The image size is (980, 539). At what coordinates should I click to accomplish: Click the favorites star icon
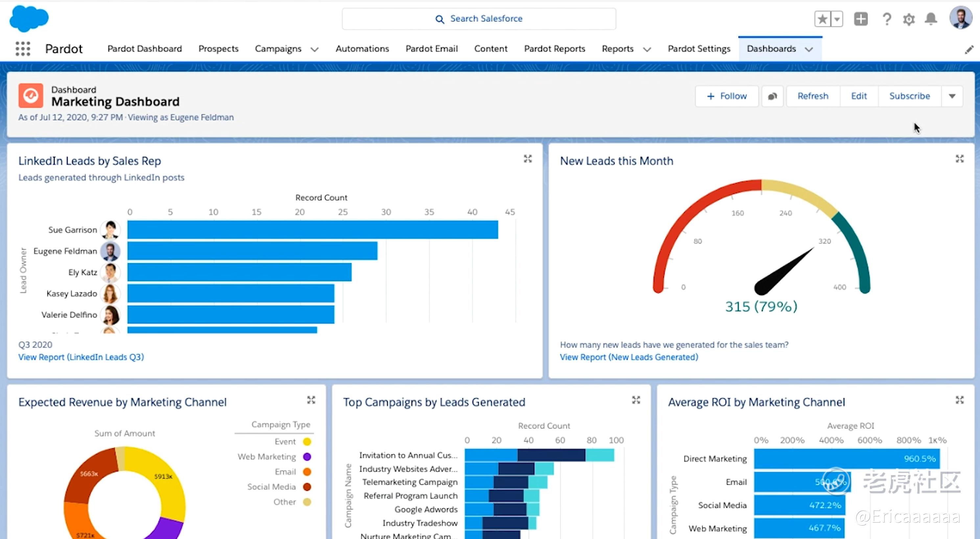click(823, 19)
